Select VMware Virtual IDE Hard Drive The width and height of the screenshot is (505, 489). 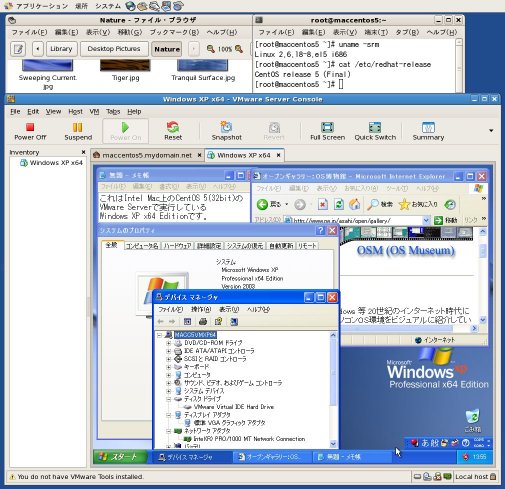tap(233, 407)
